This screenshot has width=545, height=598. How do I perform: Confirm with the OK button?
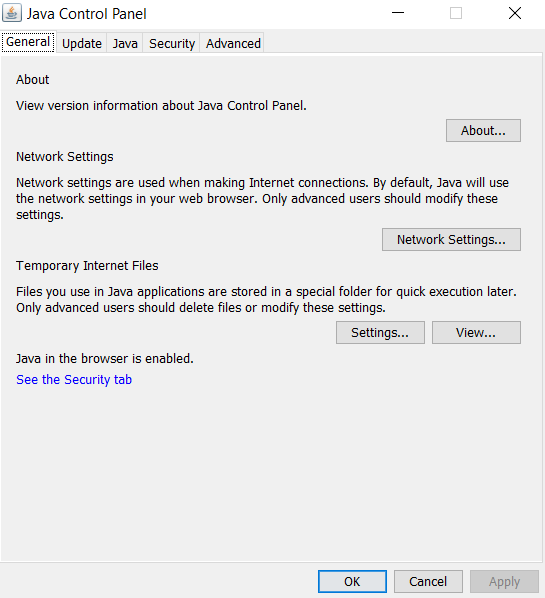[352, 582]
